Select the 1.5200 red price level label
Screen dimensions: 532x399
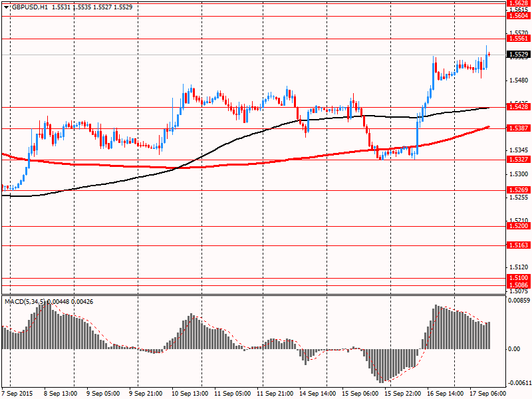pos(518,226)
